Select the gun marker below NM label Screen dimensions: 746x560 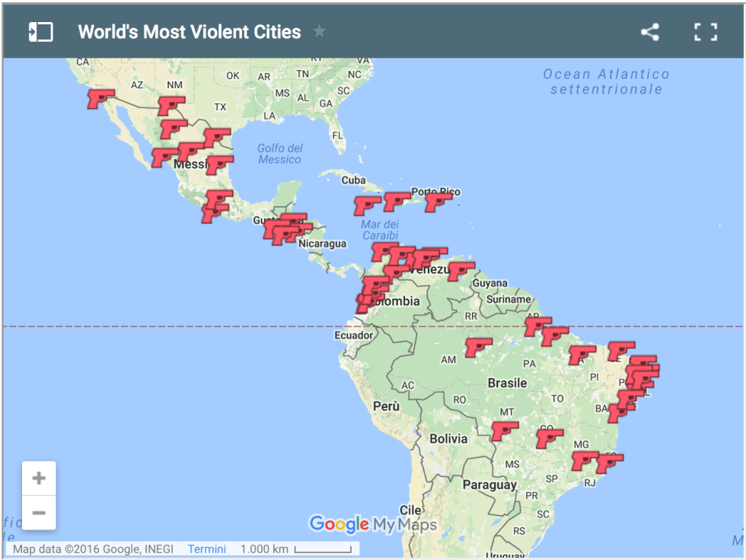171,105
